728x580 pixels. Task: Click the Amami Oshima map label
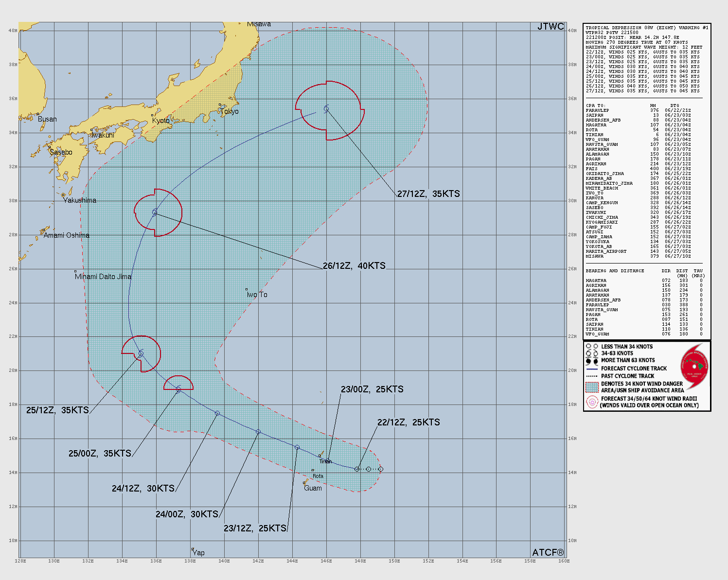point(67,235)
